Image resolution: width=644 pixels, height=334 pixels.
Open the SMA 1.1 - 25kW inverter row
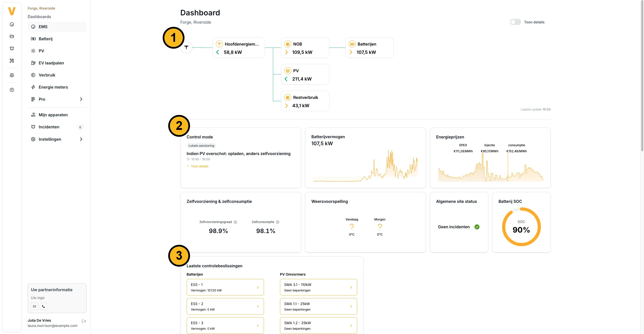(318, 306)
